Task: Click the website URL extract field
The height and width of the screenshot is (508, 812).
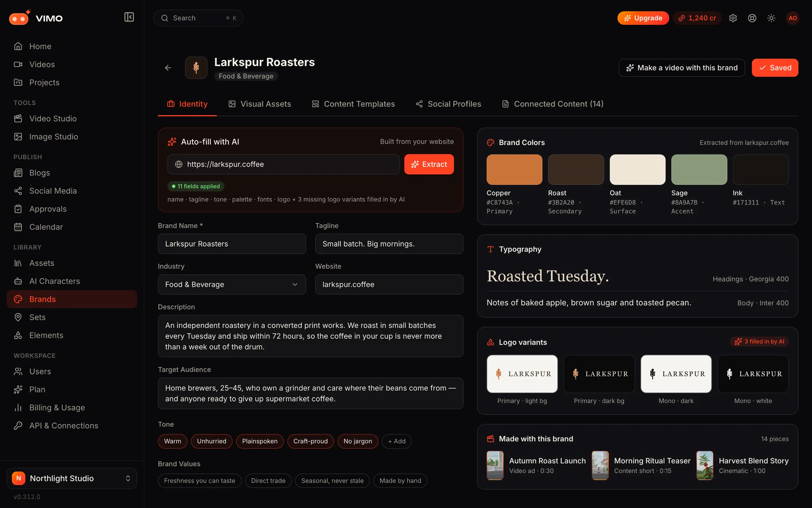Action: (x=284, y=164)
